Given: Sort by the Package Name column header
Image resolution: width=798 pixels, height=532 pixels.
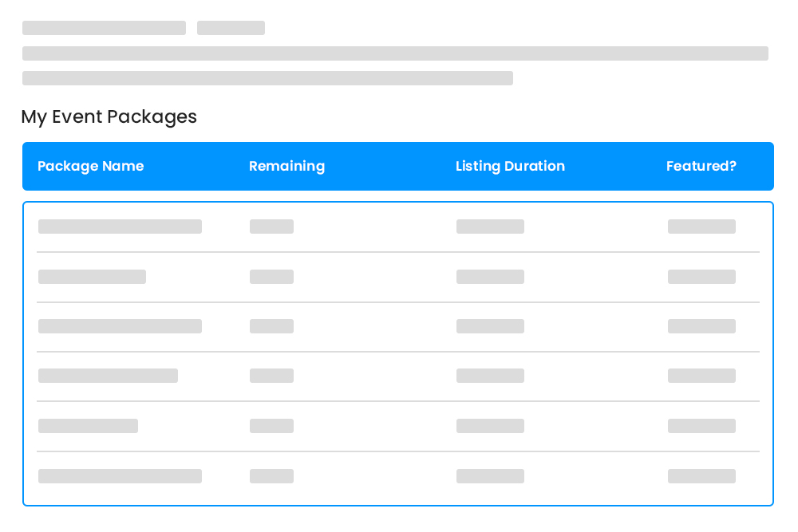Looking at the screenshot, I should coord(90,166).
